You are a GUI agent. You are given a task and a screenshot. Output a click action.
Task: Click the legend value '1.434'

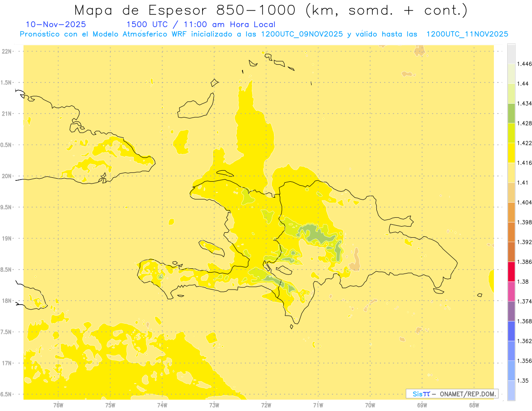[524, 103]
